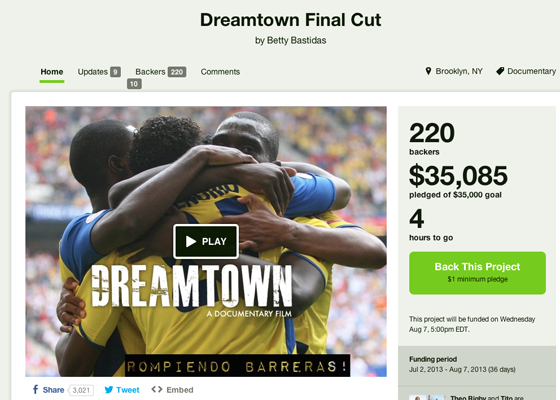Open the Home tab
This screenshot has width=560, height=400.
point(52,72)
